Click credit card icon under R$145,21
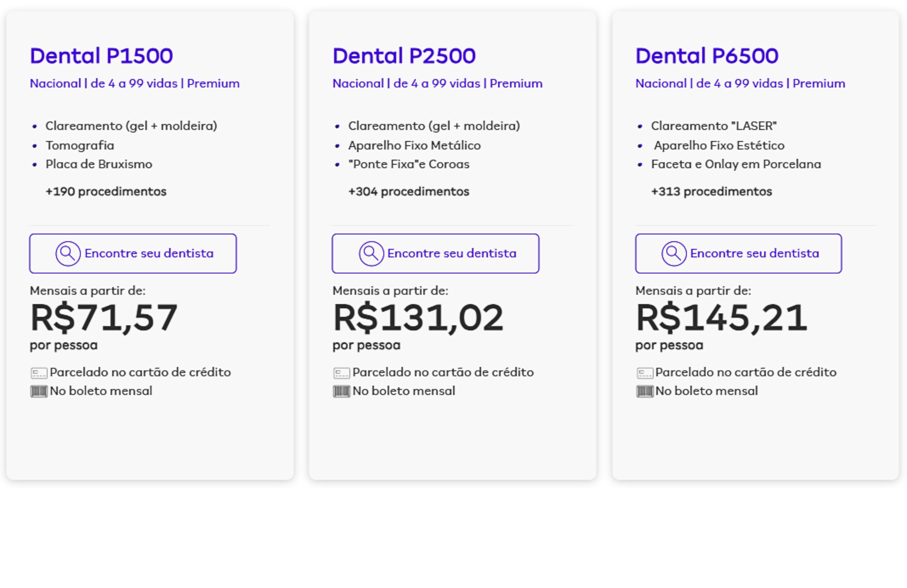 (x=645, y=373)
